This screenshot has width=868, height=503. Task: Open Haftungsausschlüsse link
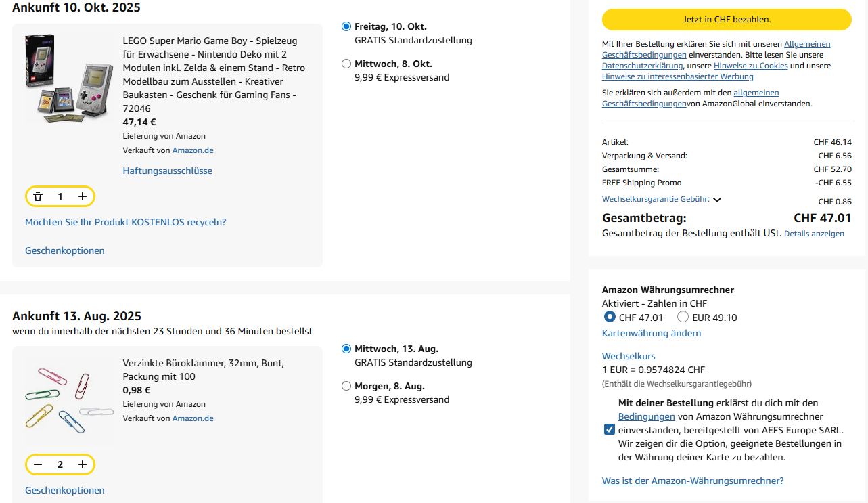click(x=167, y=171)
